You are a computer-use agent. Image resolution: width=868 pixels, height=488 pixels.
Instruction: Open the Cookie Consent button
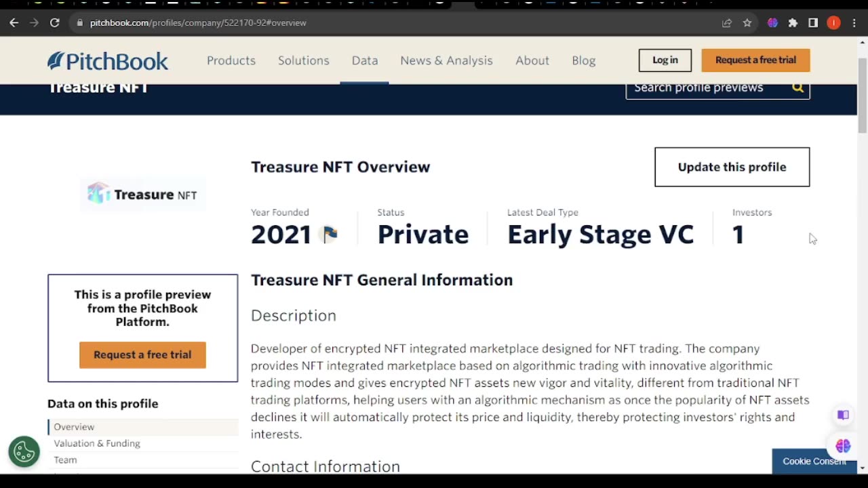tap(814, 461)
